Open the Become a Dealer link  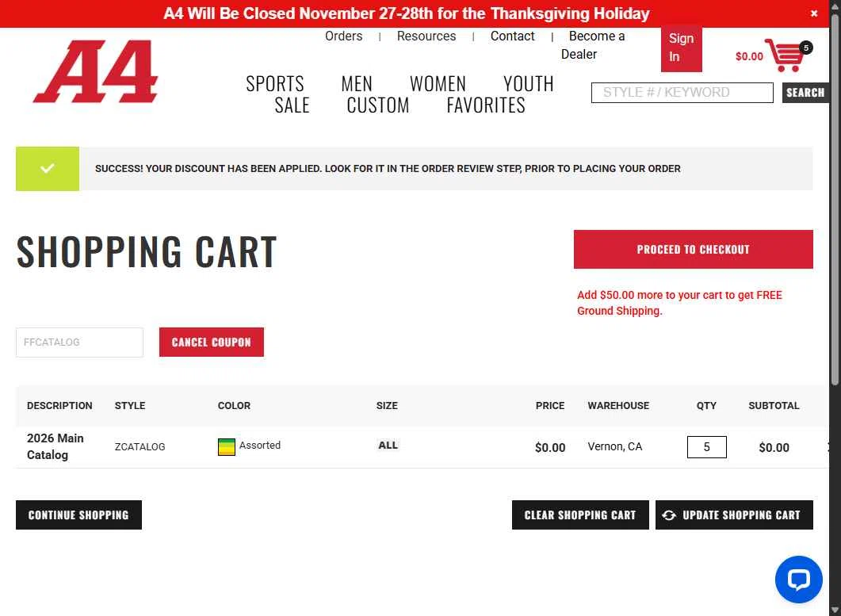tap(593, 45)
